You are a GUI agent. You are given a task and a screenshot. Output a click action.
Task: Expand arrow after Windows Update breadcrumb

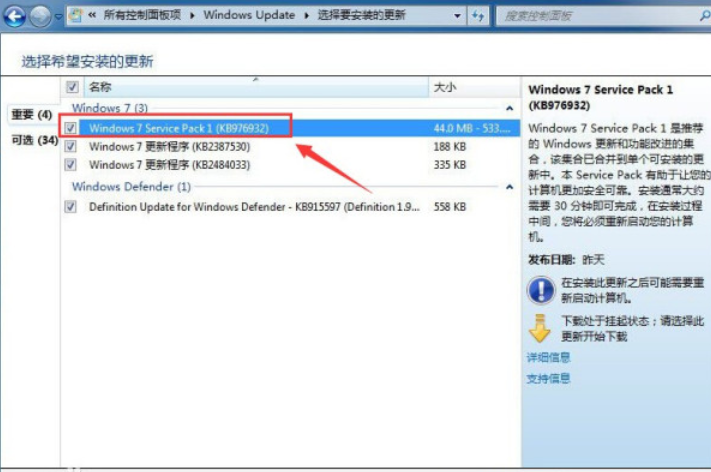point(307,16)
